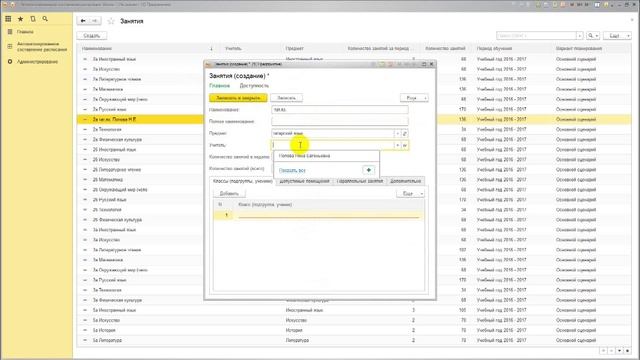Select highlighted row 2а тат.яз. Попова Н.Р.
Screen dimensions: 640x360
click(x=353, y=120)
